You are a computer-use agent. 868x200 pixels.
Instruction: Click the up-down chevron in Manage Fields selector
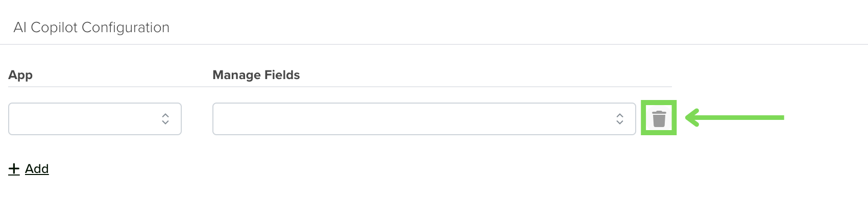coord(620,119)
